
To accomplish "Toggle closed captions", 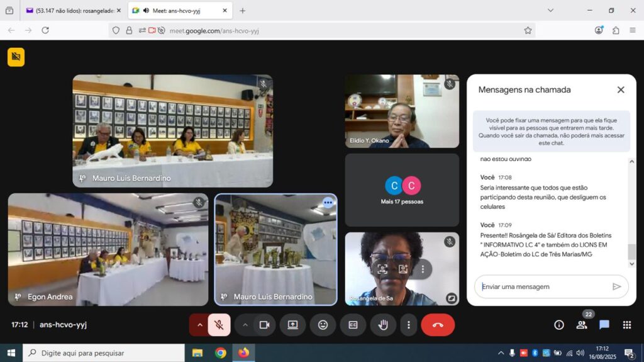I will click(x=353, y=325).
